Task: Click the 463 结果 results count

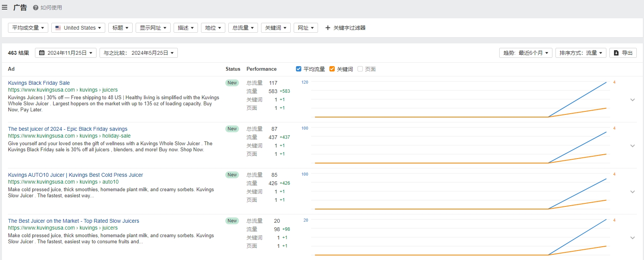Action: click(19, 53)
